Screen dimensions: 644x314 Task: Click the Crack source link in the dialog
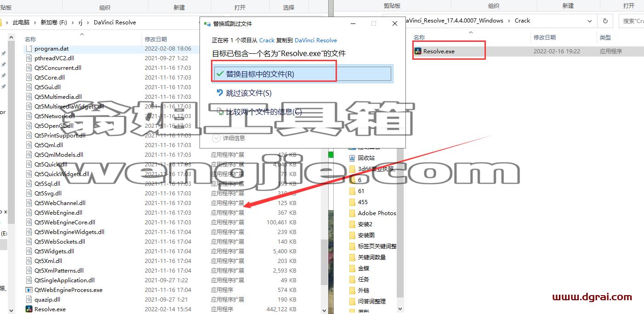[267, 40]
